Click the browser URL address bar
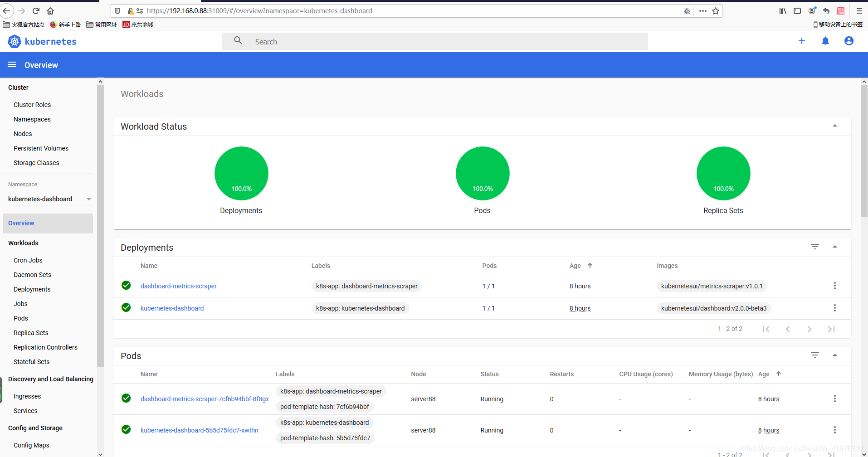Screen dimensions: 868x457 pyautogui.click(x=408, y=11)
